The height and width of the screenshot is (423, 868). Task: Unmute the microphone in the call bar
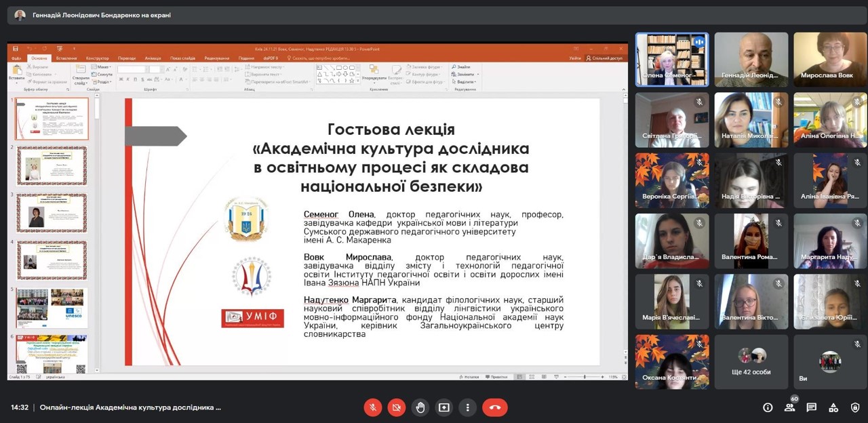tap(372, 407)
